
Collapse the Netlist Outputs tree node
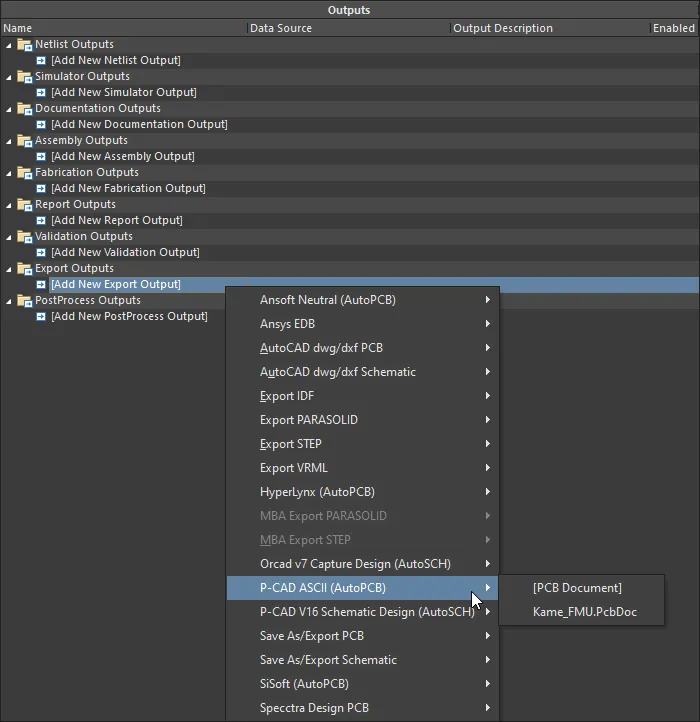pyautogui.click(x=9, y=46)
